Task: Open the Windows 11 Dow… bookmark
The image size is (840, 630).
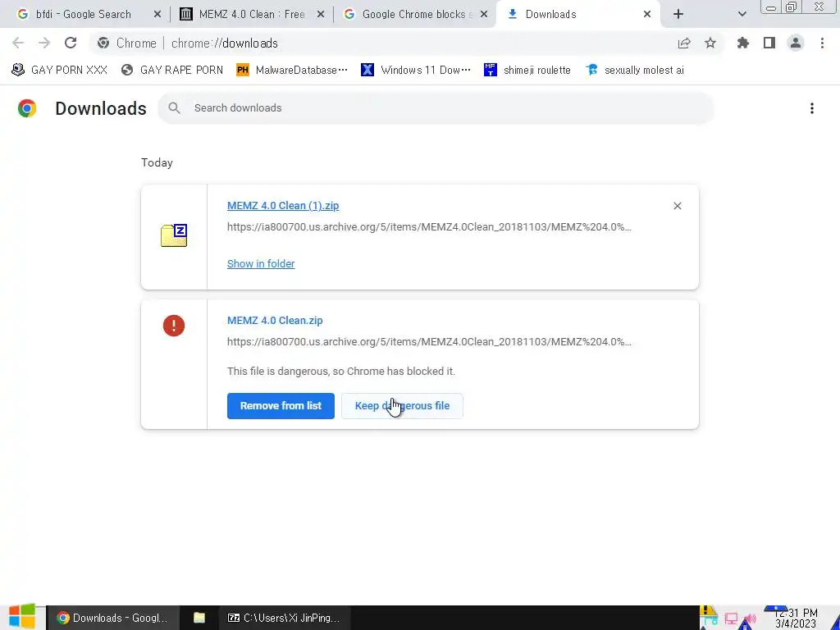Action: (x=416, y=71)
